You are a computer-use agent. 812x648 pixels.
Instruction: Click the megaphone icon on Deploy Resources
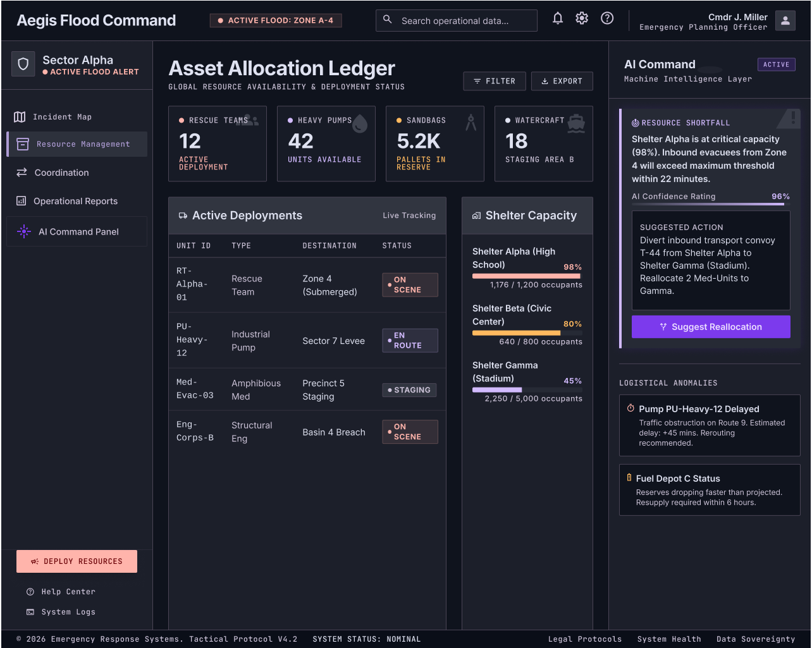click(x=35, y=561)
